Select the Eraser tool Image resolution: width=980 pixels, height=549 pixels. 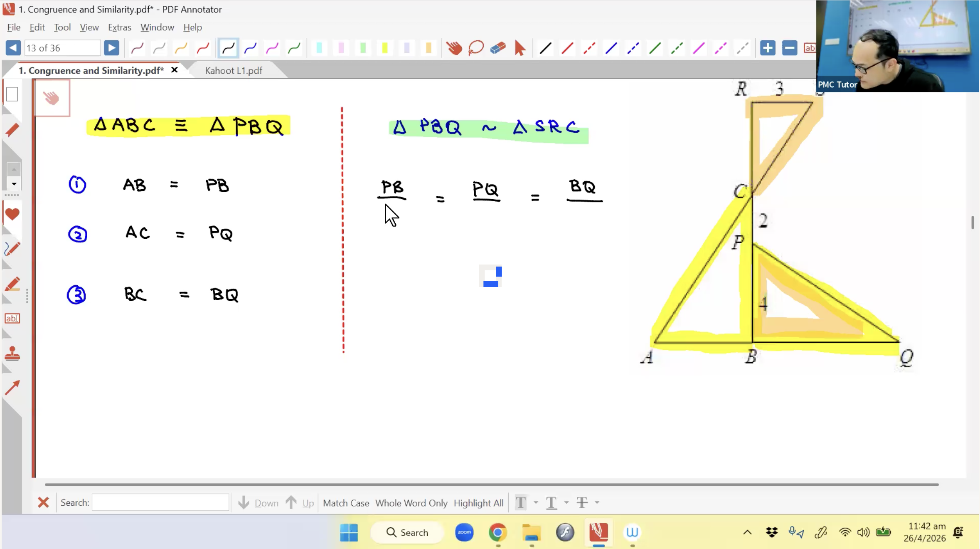pos(498,48)
